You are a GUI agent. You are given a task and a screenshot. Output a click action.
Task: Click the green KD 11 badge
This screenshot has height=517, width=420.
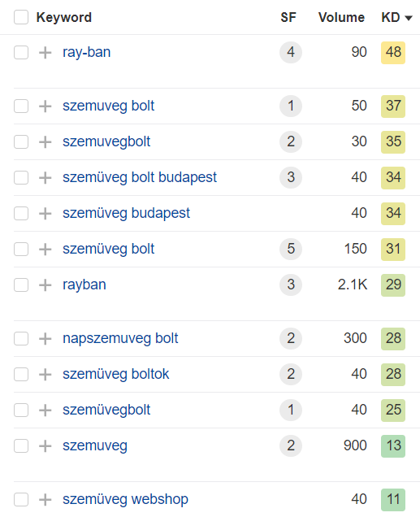click(x=393, y=500)
